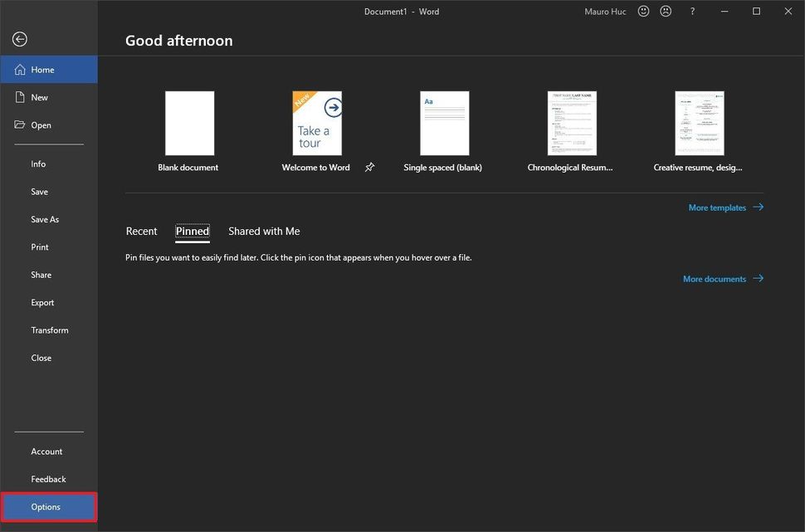Click the sad face feedback icon in title bar
The width and height of the screenshot is (805, 532).
[666, 11]
